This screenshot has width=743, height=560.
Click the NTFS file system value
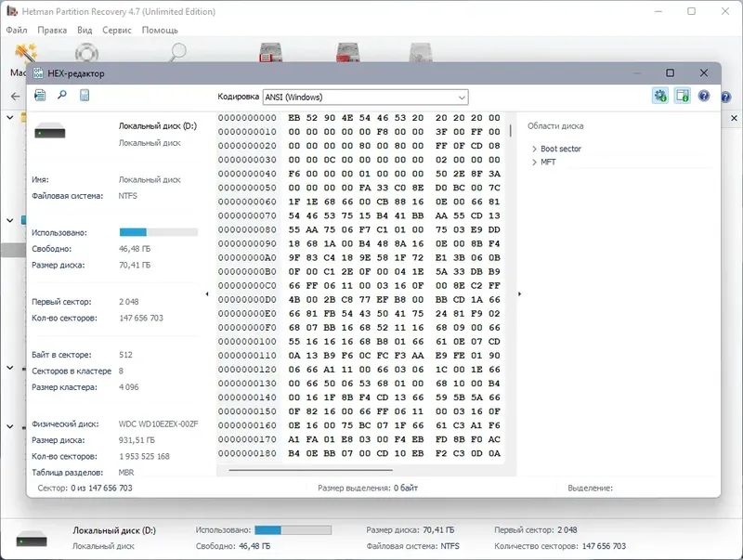point(128,196)
